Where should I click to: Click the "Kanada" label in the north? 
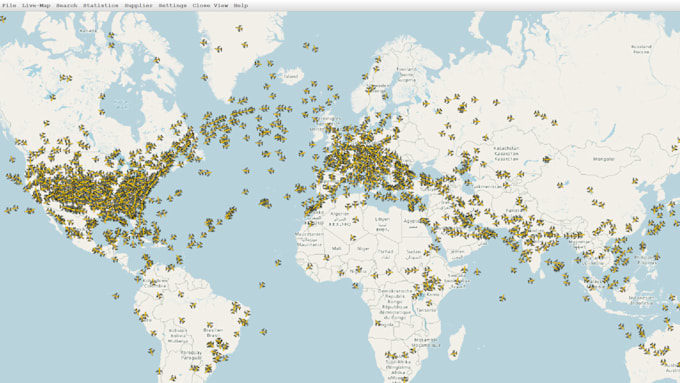click(x=89, y=30)
